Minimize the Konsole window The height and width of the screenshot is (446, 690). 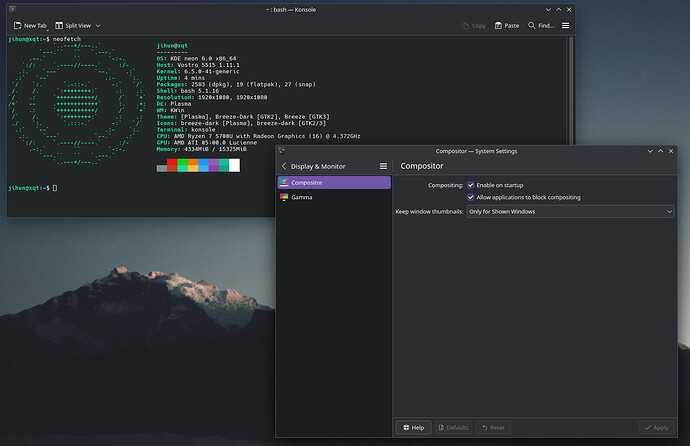point(548,9)
